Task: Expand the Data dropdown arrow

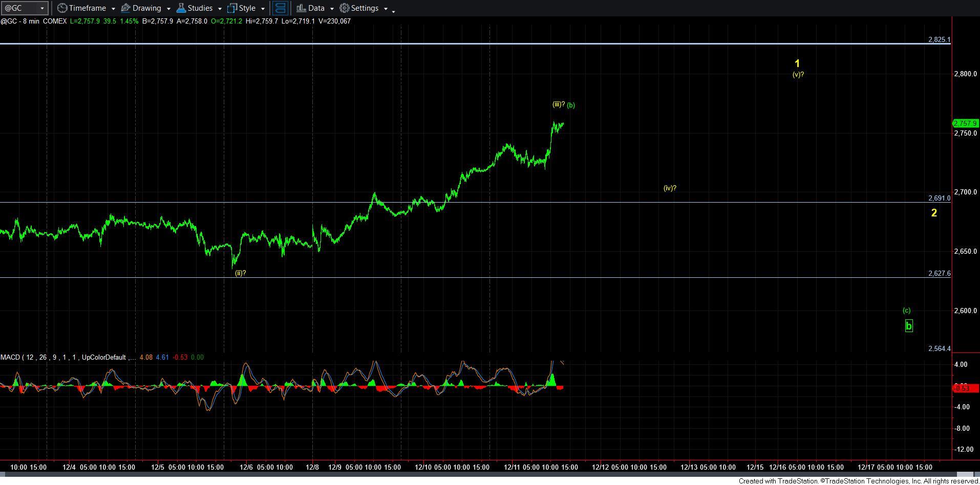Action: coord(331,9)
